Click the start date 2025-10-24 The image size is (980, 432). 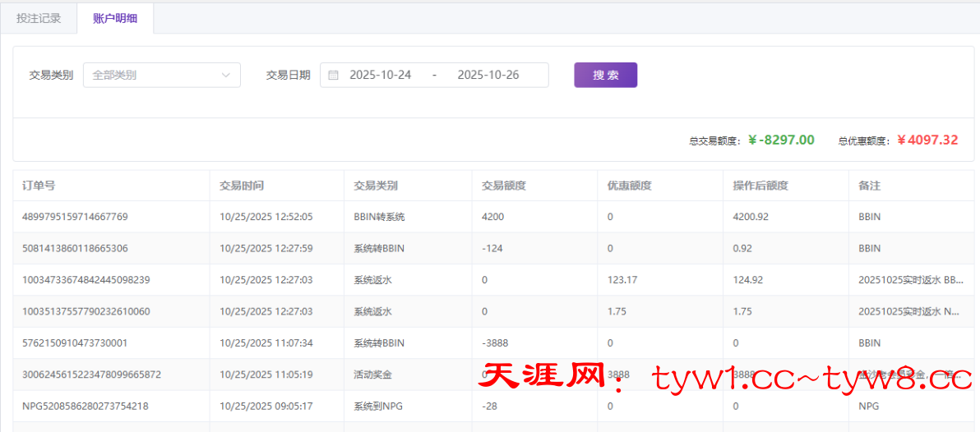click(380, 75)
